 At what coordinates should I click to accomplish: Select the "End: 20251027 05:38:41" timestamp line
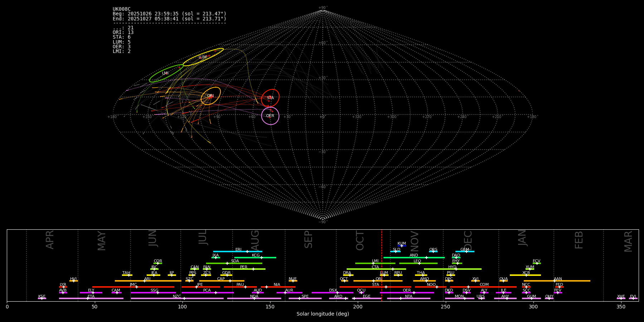coord(170,19)
